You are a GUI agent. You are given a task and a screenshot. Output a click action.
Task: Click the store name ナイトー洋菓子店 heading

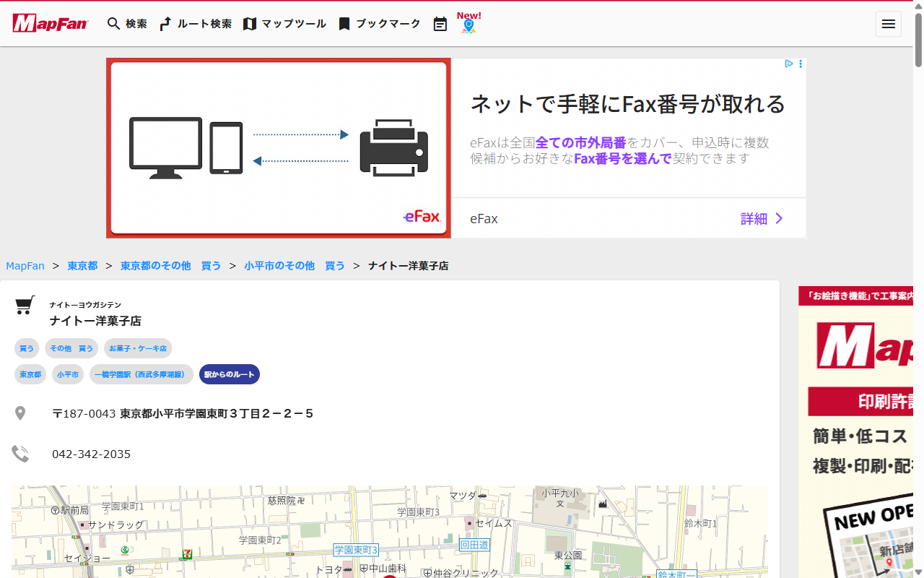[x=95, y=321]
